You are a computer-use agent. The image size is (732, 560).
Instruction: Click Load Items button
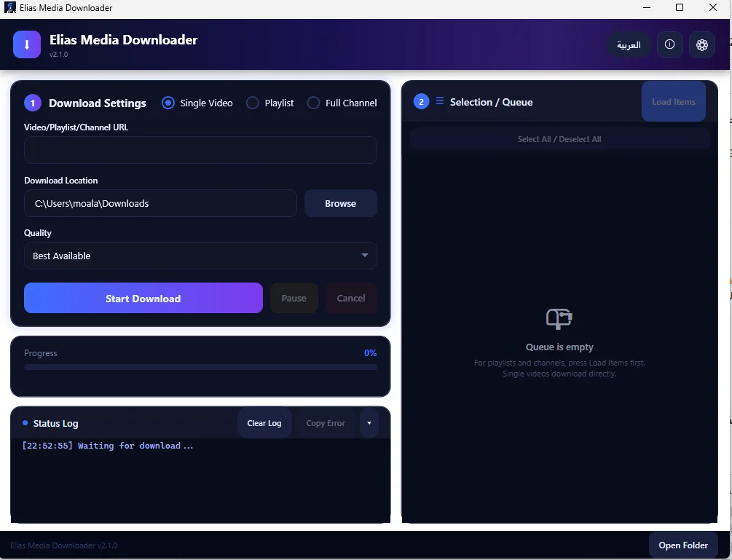674,102
